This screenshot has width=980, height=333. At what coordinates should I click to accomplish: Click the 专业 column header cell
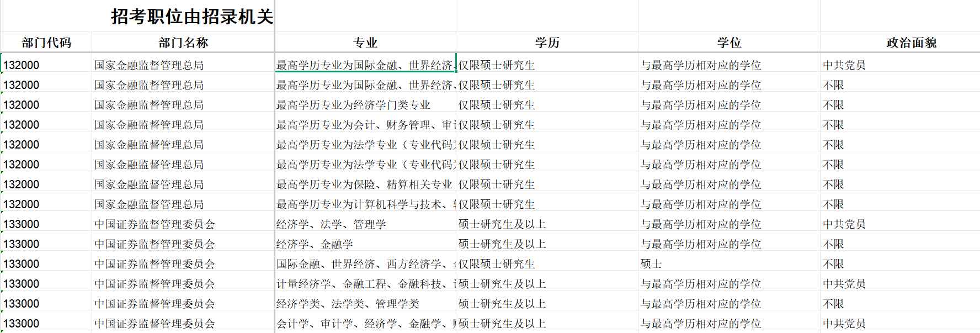(x=365, y=43)
